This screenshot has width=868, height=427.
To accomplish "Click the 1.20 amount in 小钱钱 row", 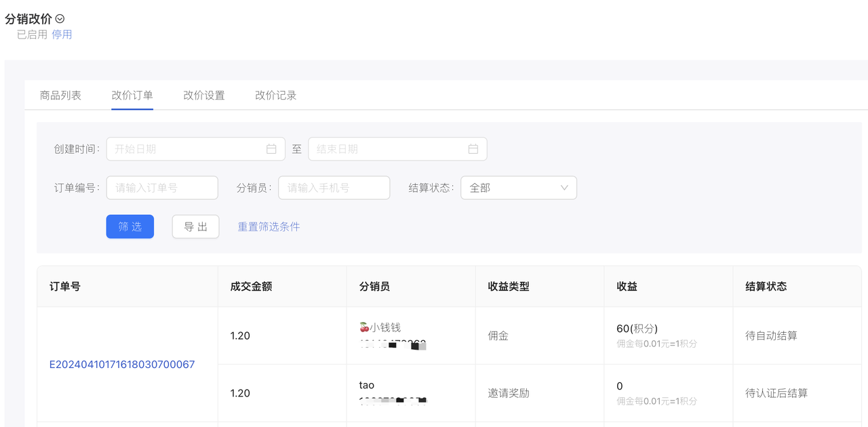I will [x=240, y=335].
